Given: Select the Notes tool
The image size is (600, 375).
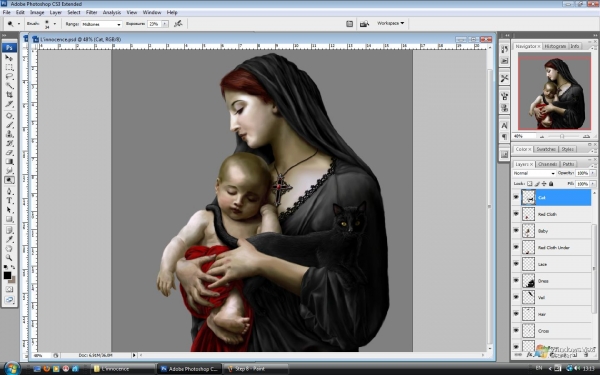Looking at the screenshot, I should pyautogui.click(x=9, y=230).
